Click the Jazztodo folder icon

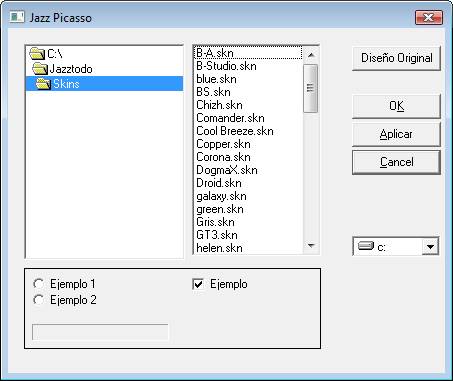tap(40, 69)
